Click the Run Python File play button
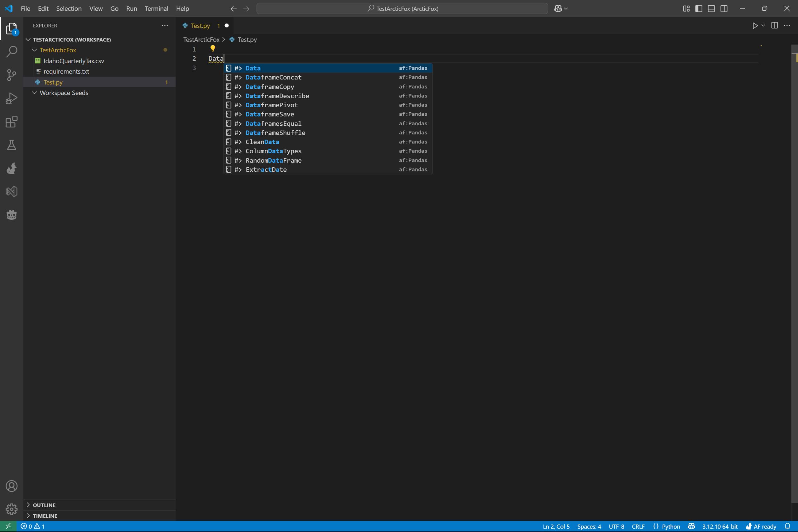The width and height of the screenshot is (798, 532). (755, 26)
